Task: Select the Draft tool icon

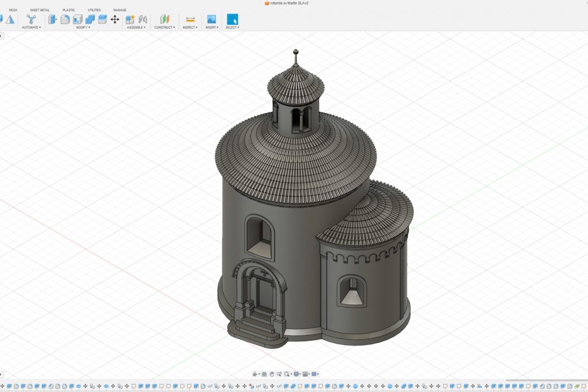Action: pos(10,20)
